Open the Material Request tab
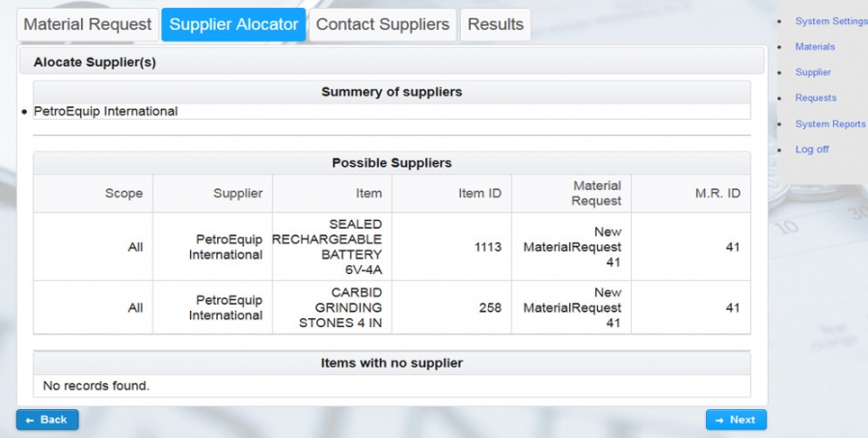 [88, 25]
